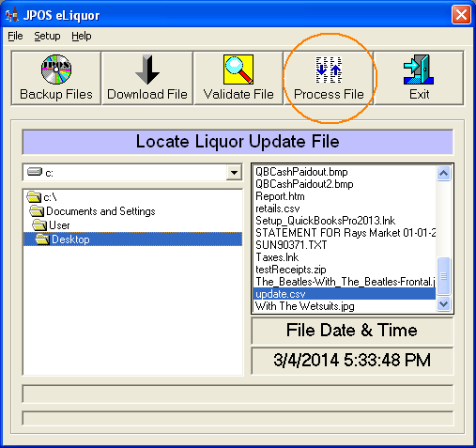Select STATEMENT FOR Rays Market file
Screen dimensions: 476x448
(x=345, y=233)
